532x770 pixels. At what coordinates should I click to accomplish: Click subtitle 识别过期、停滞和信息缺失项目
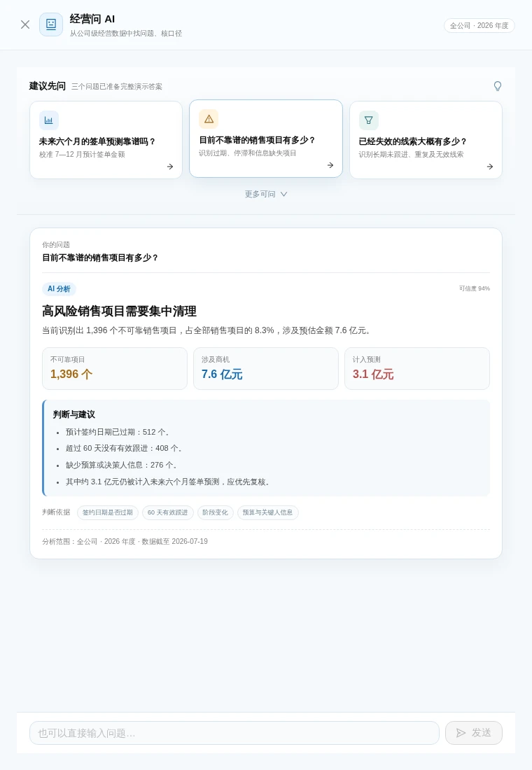(248, 153)
